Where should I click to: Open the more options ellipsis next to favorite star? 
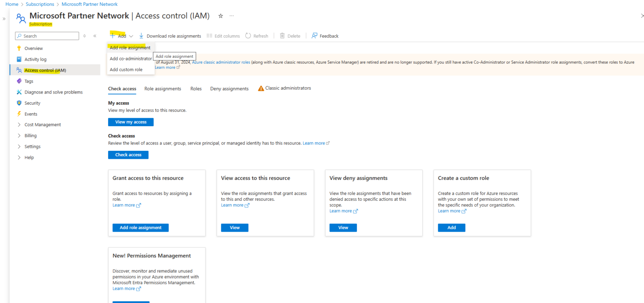coord(231,16)
